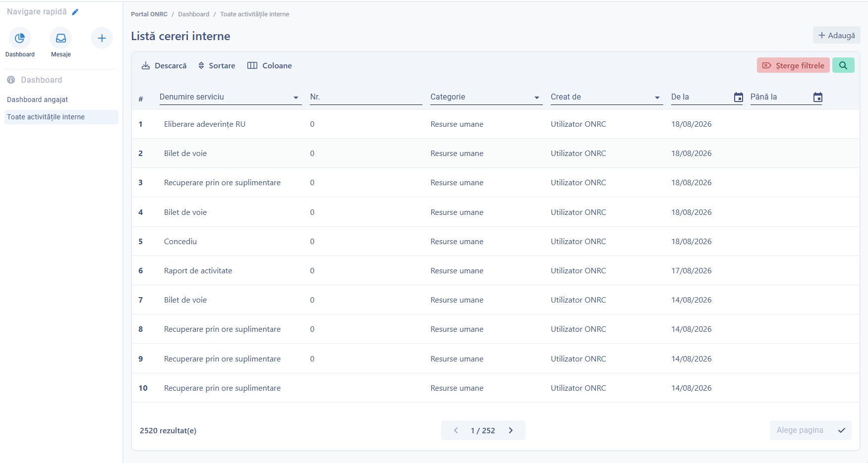Follow Dashboard breadcrumb link
The width and height of the screenshot is (868, 463).
pos(194,14)
